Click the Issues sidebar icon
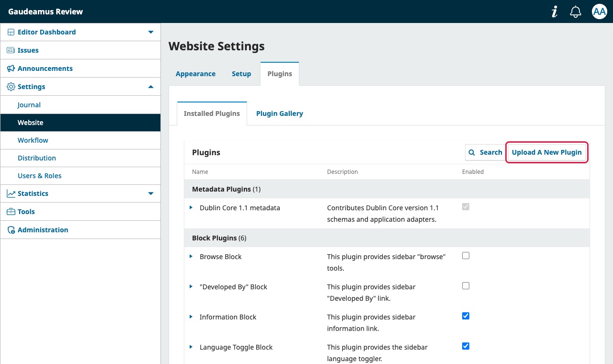The height and width of the screenshot is (364, 613). [11, 50]
